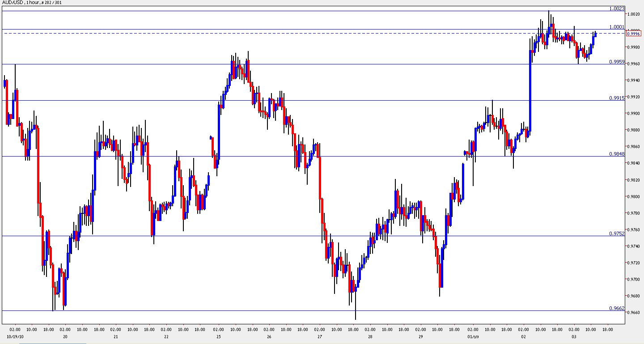Select the 0.9662 bottom support label

tap(617, 308)
